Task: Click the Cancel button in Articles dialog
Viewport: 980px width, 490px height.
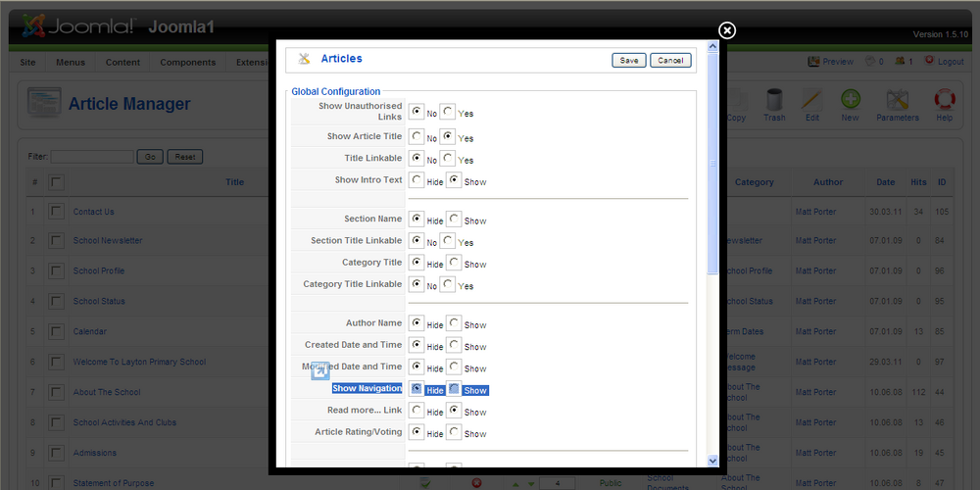Action: click(670, 61)
